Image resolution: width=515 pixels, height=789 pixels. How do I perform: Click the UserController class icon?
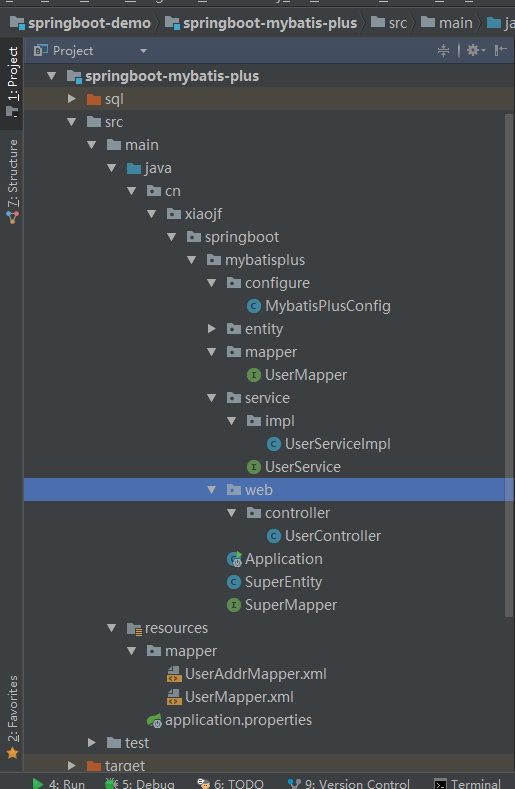[273, 536]
